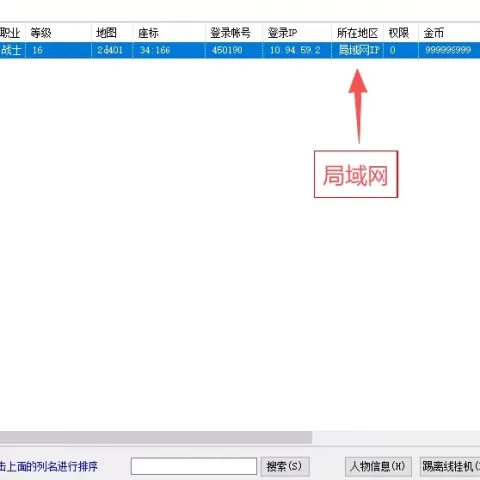Open 人物信息(H) character info button
480x480 pixels.
click(378, 466)
